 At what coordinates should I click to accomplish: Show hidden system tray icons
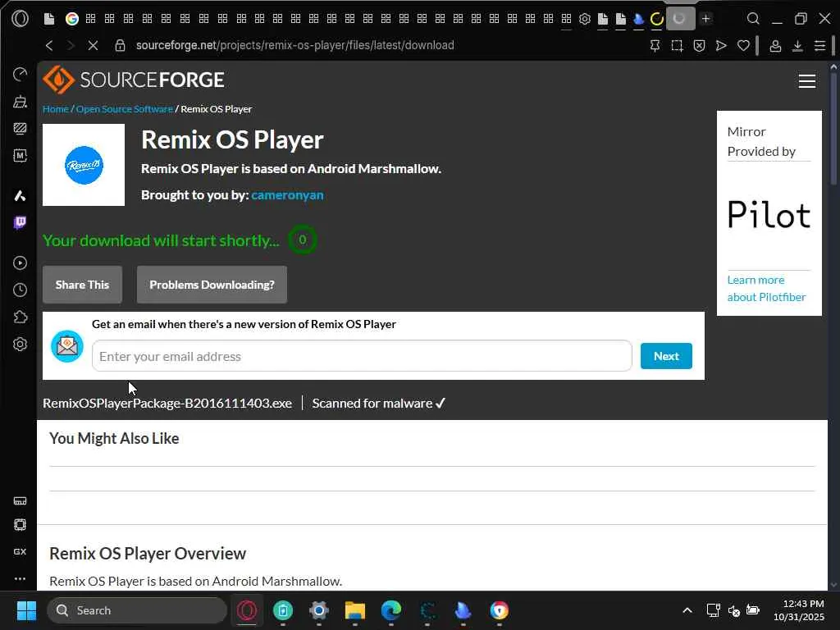(x=687, y=610)
